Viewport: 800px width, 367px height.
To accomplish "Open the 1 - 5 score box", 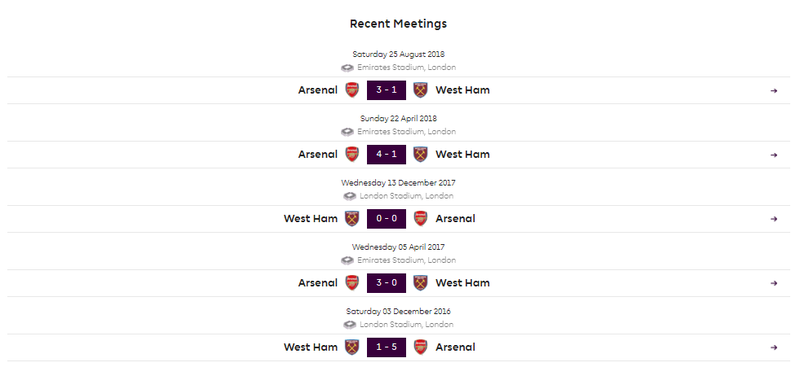I will pyautogui.click(x=386, y=348).
